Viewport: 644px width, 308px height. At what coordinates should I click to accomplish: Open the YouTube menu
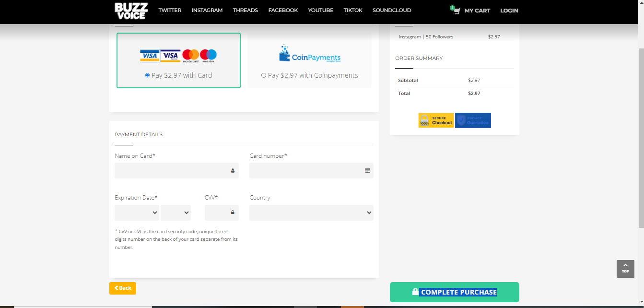(321, 11)
